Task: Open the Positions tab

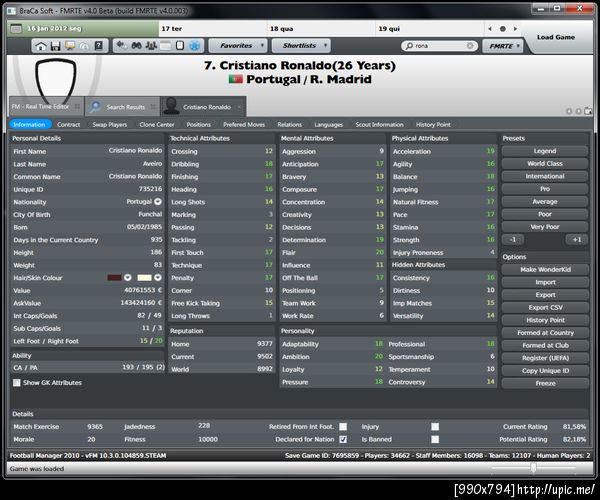Action: point(199,124)
